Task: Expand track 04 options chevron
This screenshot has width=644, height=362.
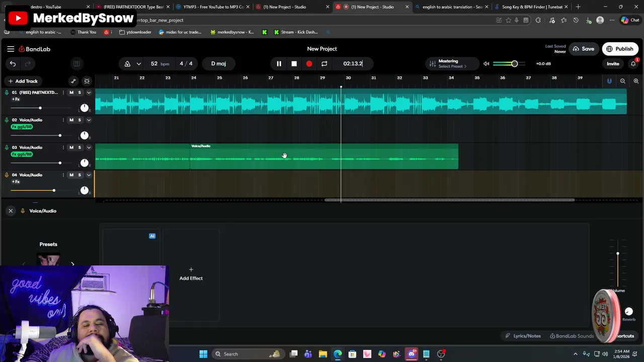Action: pos(89,174)
